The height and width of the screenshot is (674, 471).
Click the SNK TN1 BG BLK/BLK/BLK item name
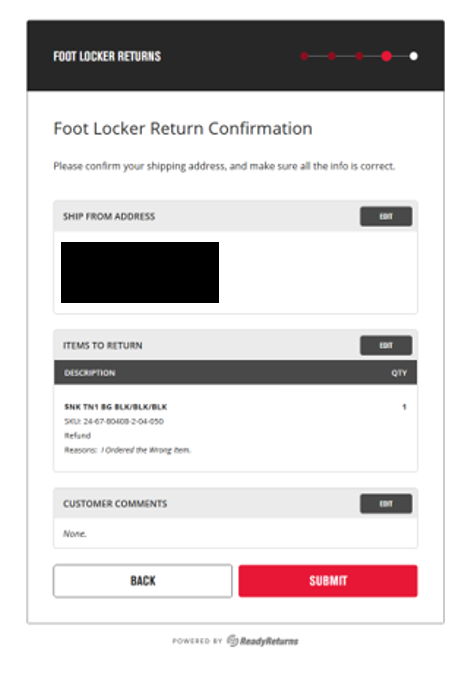[116, 407]
